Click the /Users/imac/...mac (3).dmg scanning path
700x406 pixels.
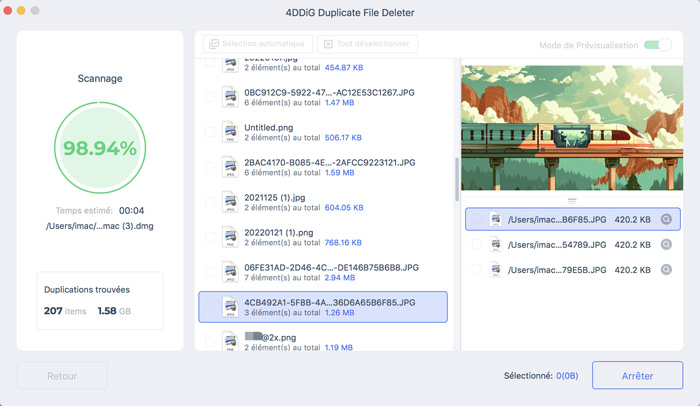tap(100, 226)
